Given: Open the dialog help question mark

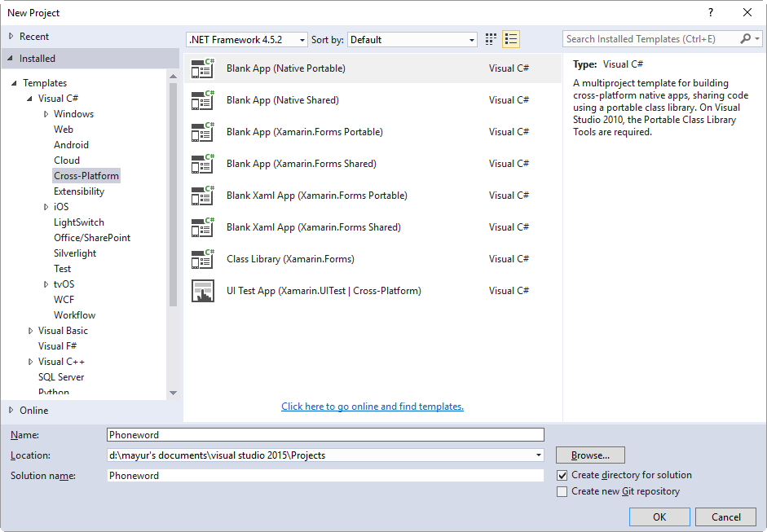Looking at the screenshot, I should pos(711,12).
